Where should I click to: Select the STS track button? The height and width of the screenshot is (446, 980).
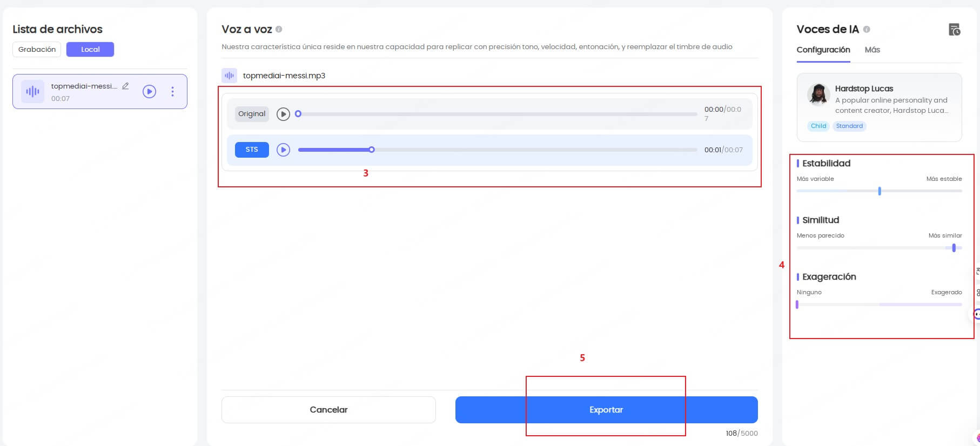pyautogui.click(x=252, y=150)
